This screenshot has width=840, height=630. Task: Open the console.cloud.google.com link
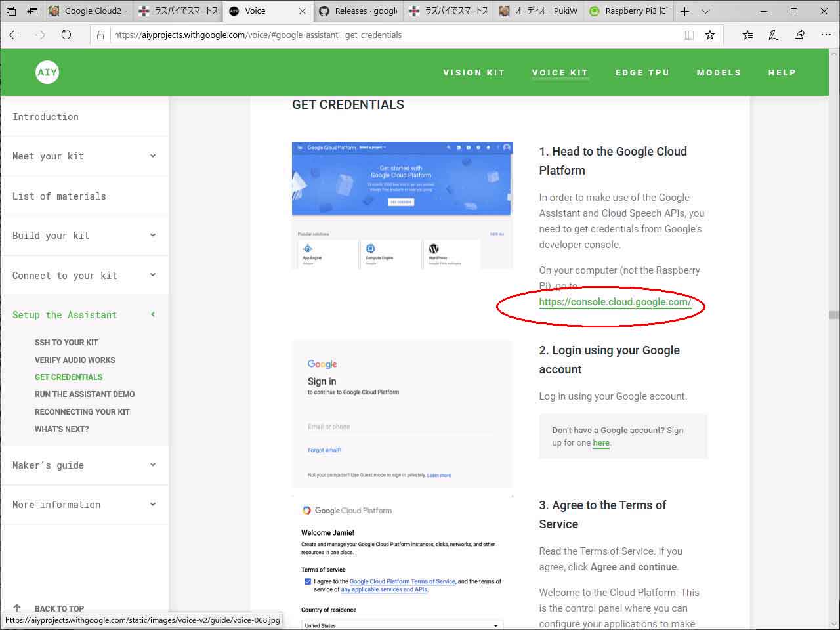coord(615,302)
